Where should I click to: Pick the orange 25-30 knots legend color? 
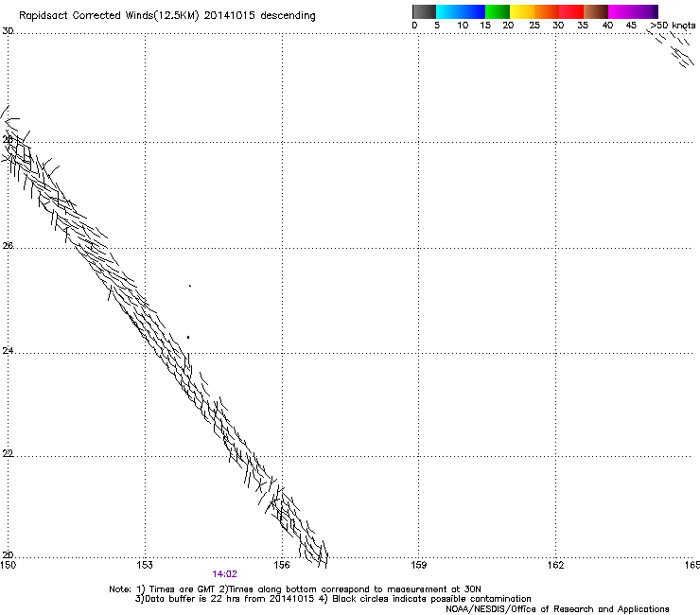point(547,11)
